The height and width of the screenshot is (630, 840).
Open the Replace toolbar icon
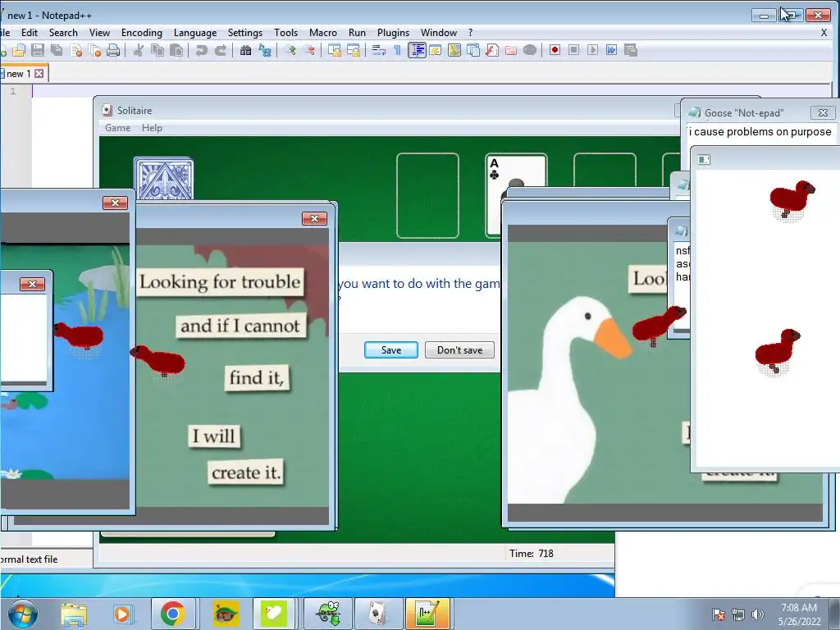pyautogui.click(x=265, y=50)
